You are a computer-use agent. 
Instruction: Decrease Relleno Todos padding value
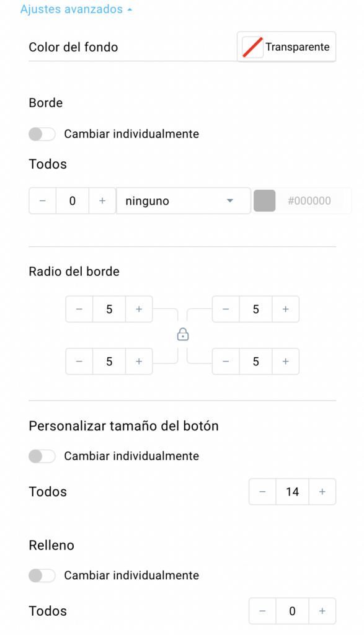[262, 611]
